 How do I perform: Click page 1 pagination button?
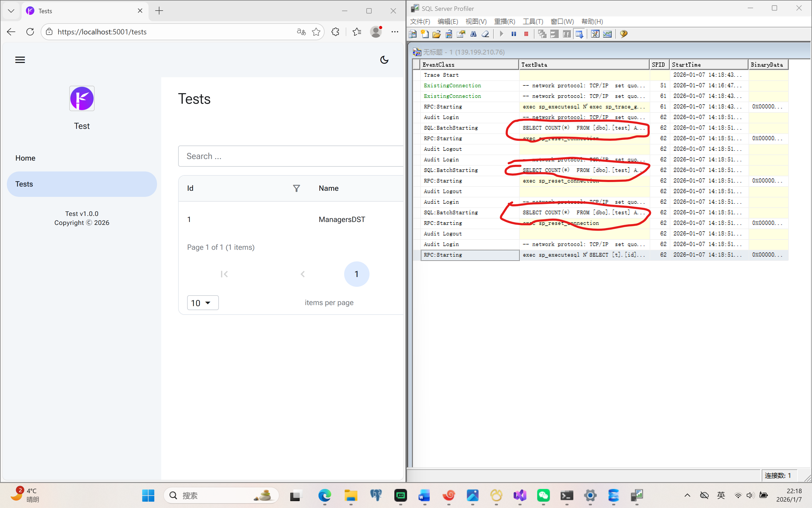pos(357,274)
